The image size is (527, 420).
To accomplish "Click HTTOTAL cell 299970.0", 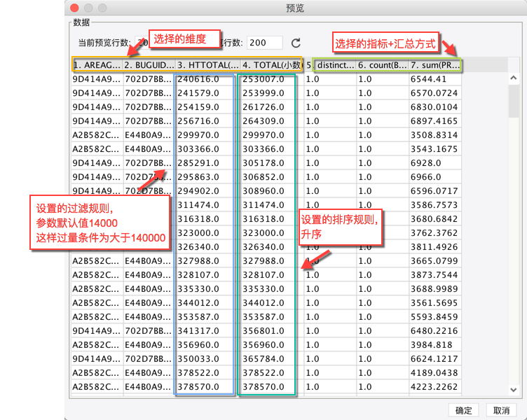I will click(x=198, y=135).
